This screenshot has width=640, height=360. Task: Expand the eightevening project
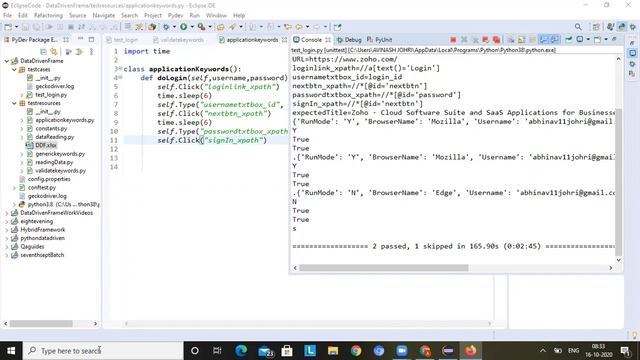coord(7,221)
